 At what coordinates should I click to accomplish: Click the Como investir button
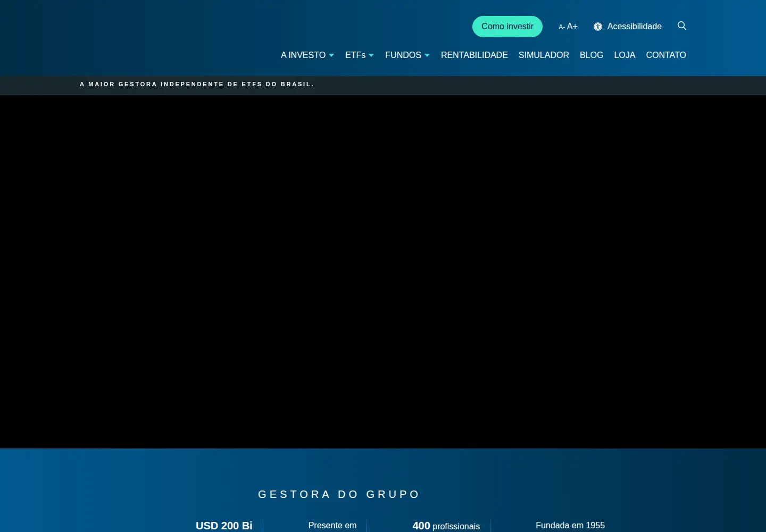coord(507,27)
